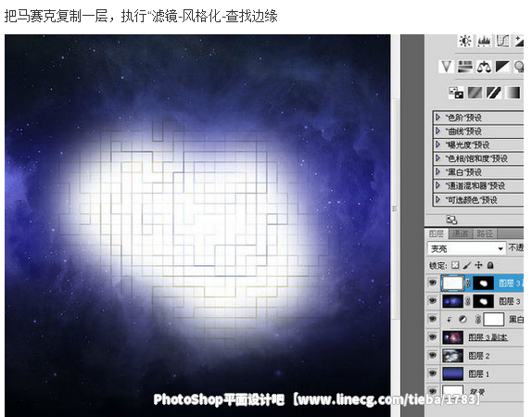Add a Hue/Saturation adjustment (gradient bars icon)

point(465,67)
